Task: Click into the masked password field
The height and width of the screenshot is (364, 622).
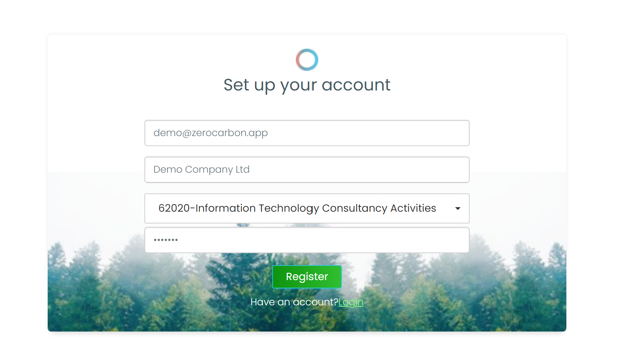Action: coord(307,240)
